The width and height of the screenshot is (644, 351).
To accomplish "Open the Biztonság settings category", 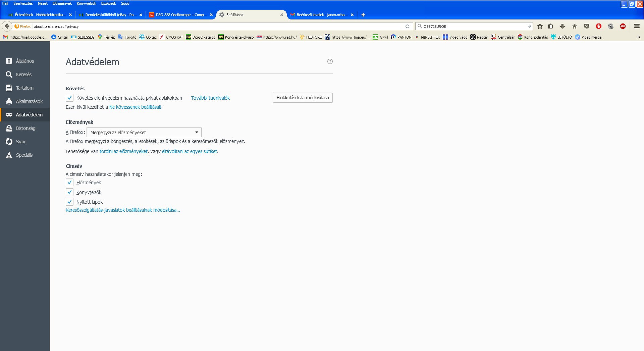I will pyautogui.click(x=25, y=128).
